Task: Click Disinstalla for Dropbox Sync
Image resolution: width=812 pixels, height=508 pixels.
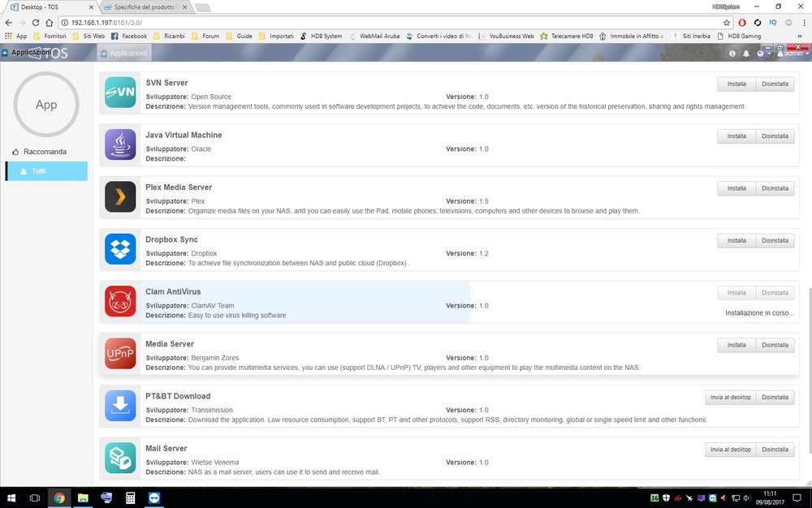Action: tap(775, 241)
